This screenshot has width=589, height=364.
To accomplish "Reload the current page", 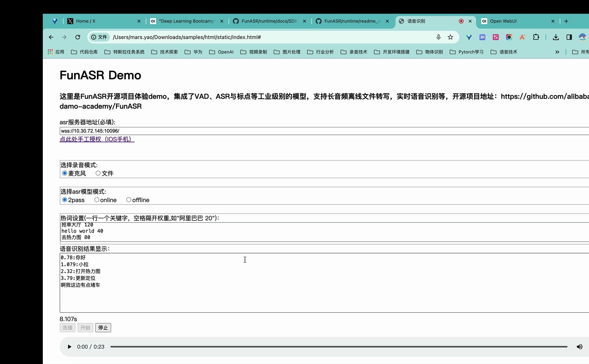I will click(x=78, y=37).
